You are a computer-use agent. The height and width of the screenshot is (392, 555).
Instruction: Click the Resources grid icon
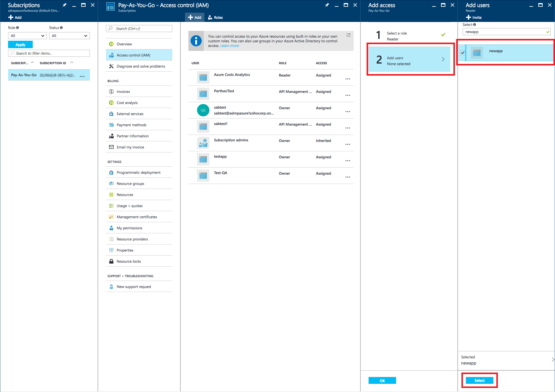(x=111, y=195)
